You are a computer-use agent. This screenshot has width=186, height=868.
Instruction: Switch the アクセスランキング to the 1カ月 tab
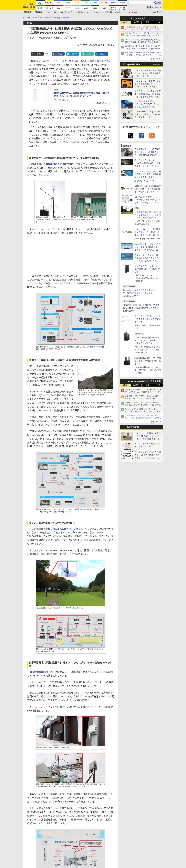[x=158, y=22]
